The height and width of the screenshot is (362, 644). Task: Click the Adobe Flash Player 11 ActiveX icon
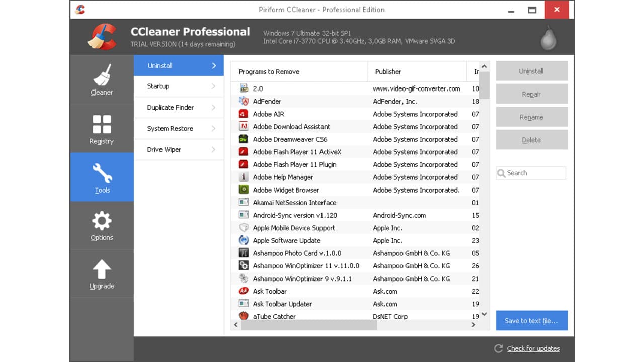244,152
